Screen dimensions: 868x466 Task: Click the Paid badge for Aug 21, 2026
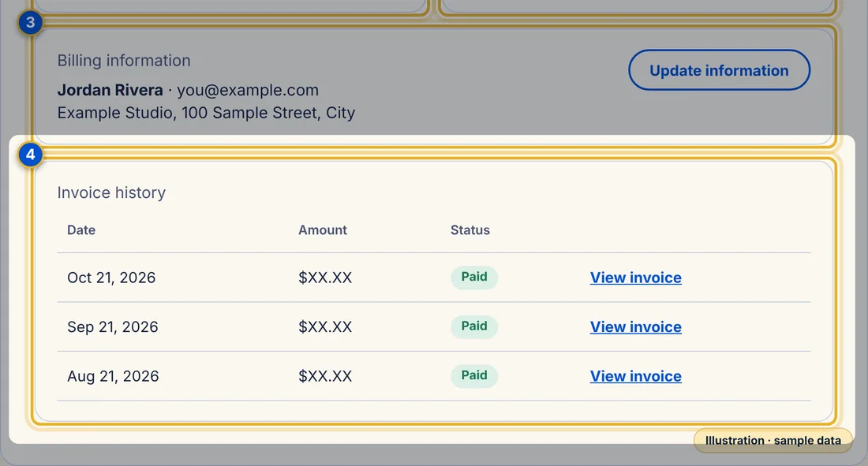pyautogui.click(x=474, y=375)
